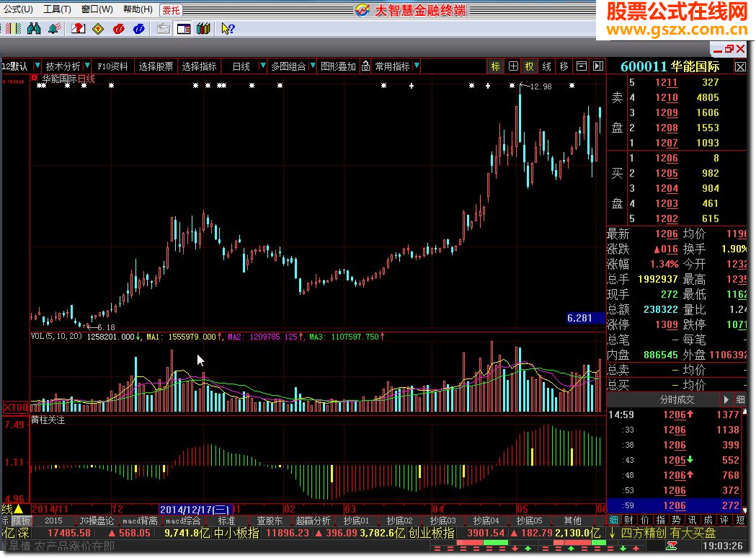Switch to the 抄底05 tab
The width and height of the screenshot is (756, 558).
(x=530, y=521)
